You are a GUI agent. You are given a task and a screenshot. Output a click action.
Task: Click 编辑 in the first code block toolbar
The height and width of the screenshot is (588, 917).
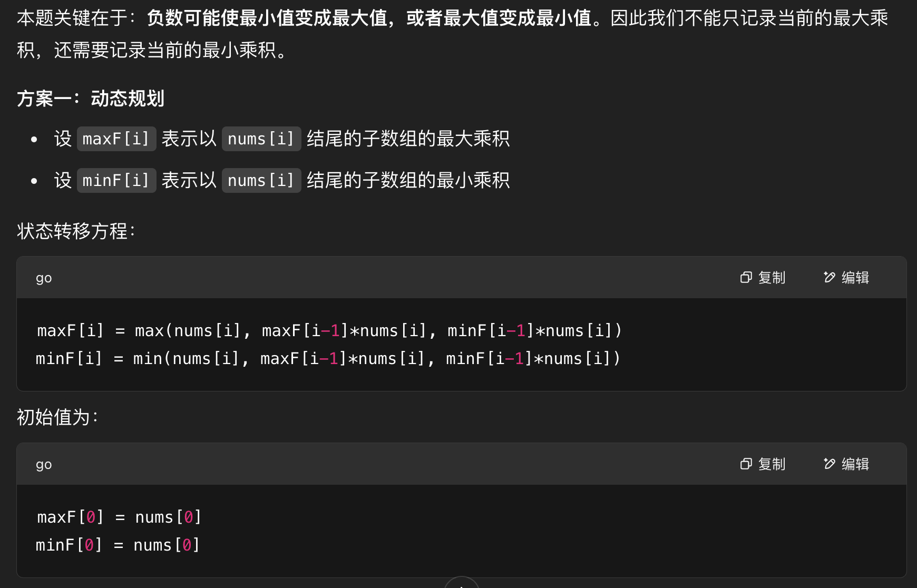856,278
